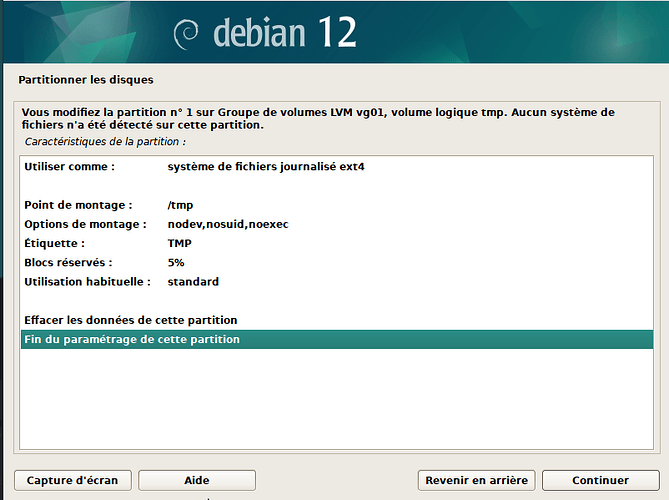
Task: Click the Debian swirl logo in the banner
Action: click(186, 34)
